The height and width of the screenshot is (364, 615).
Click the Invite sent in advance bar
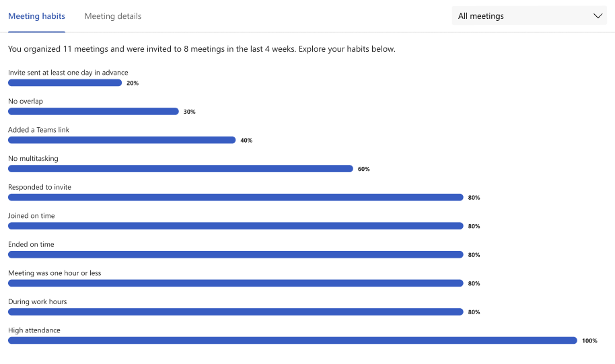pyautogui.click(x=65, y=83)
